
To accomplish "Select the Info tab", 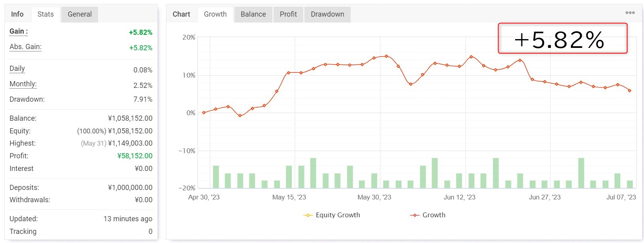I will (x=17, y=14).
